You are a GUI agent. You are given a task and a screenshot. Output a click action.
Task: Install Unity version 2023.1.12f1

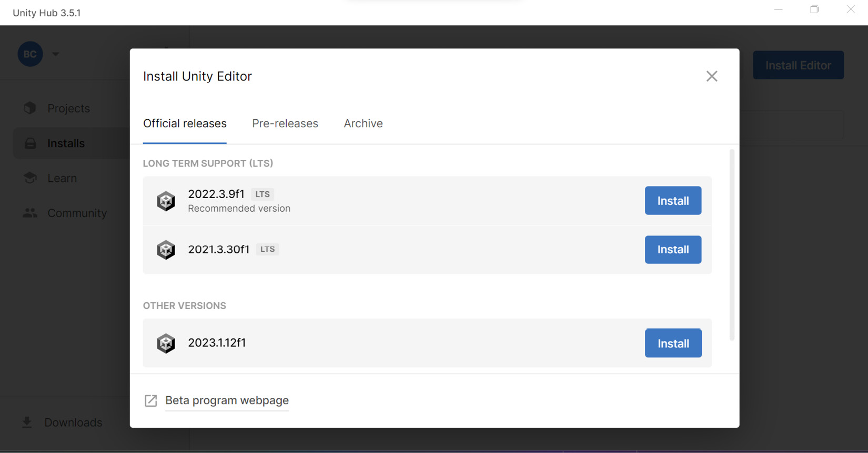(673, 343)
